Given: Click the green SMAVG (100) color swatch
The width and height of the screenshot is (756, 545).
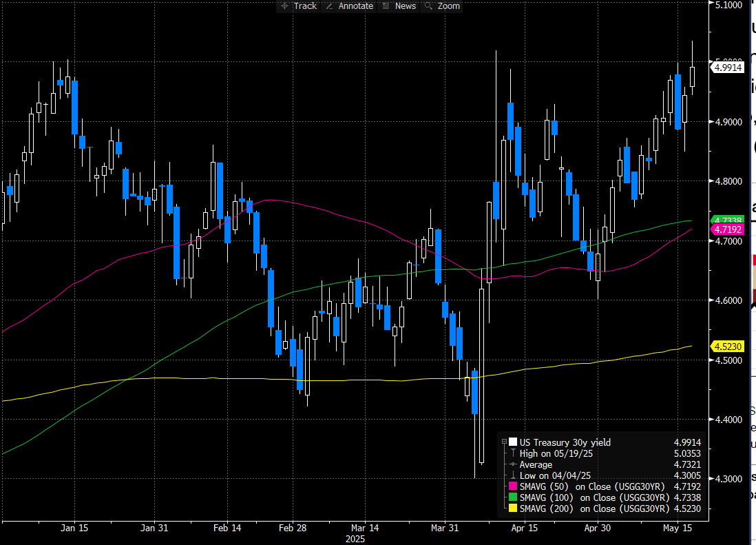Looking at the screenshot, I should [x=512, y=497].
